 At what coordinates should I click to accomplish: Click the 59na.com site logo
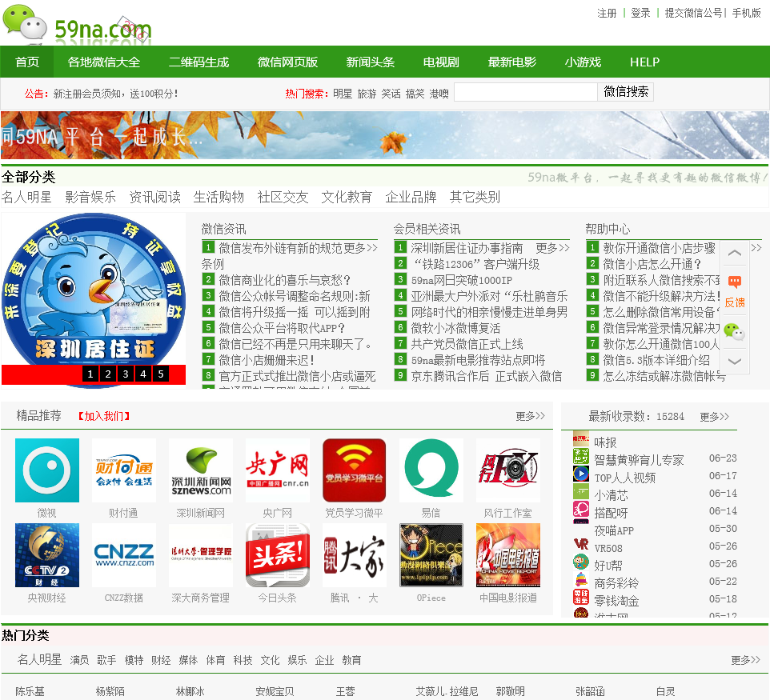[77, 23]
